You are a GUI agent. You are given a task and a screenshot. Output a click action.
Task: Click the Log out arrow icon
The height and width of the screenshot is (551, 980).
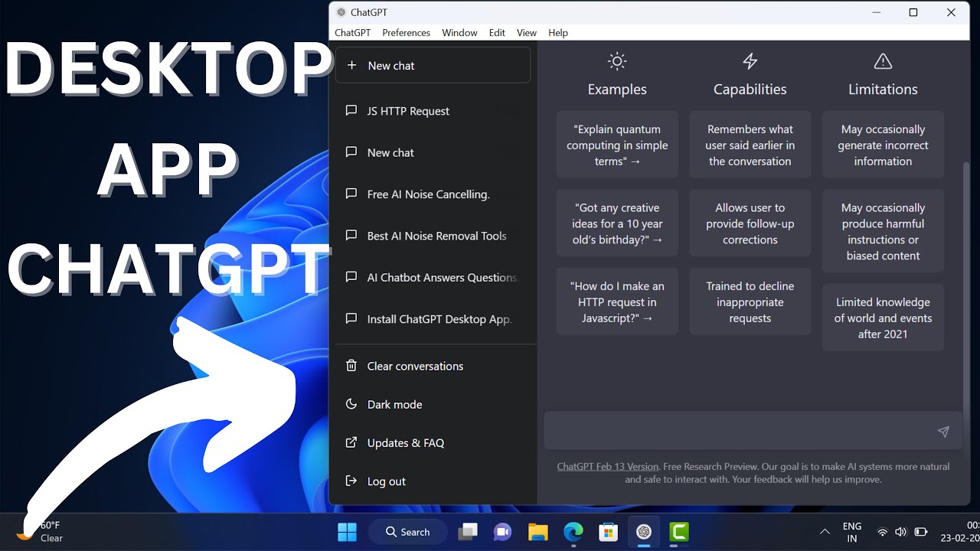pos(351,481)
